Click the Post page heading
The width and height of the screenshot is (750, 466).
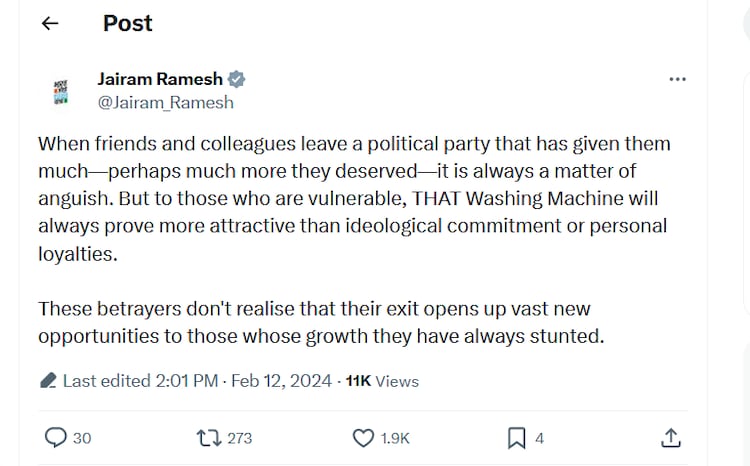[x=128, y=24]
